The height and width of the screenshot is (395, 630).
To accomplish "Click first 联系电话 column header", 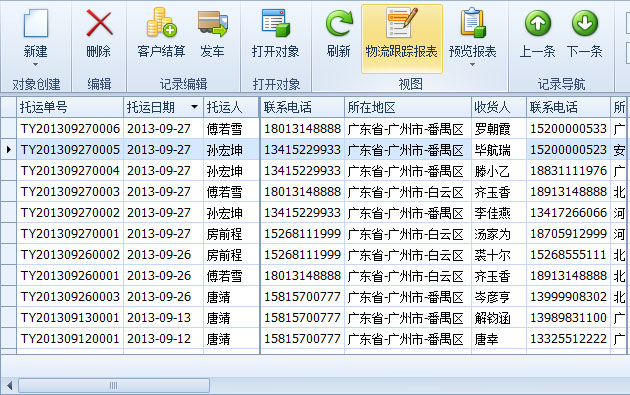I will click(302, 107).
